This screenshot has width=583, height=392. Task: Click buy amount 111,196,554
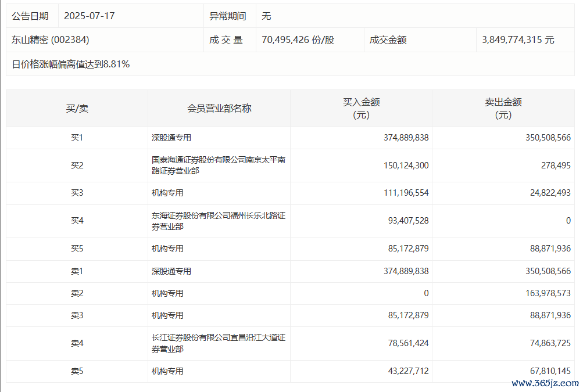[x=406, y=193]
